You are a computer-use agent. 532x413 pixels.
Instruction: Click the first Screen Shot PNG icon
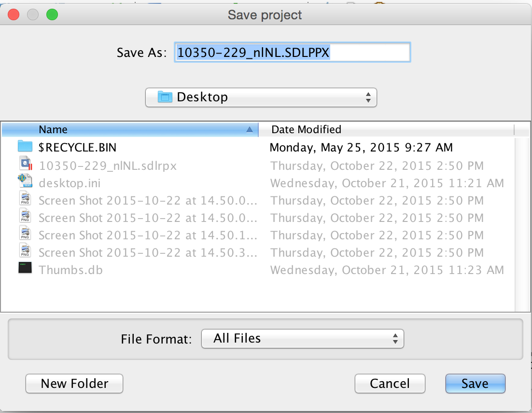25,200
